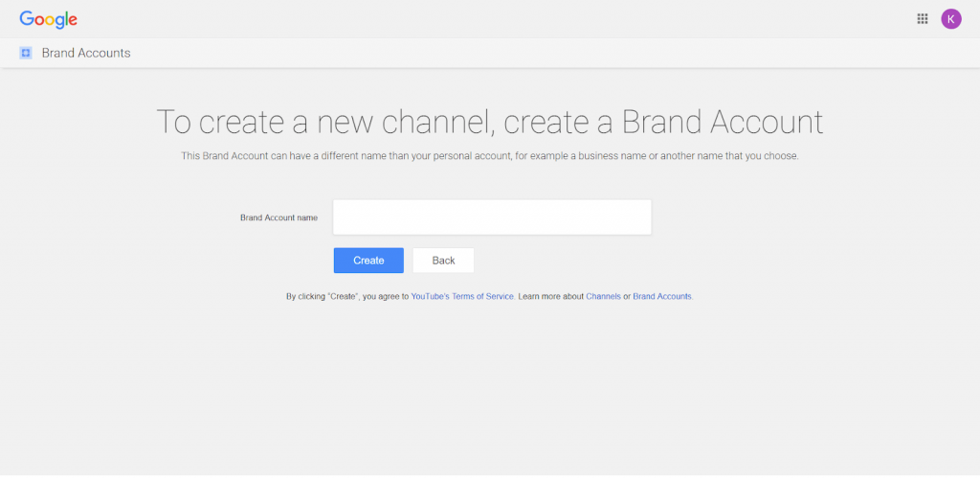The image size is (980, 479).
Task: Click the Google logo
Action: pos(48,19)
